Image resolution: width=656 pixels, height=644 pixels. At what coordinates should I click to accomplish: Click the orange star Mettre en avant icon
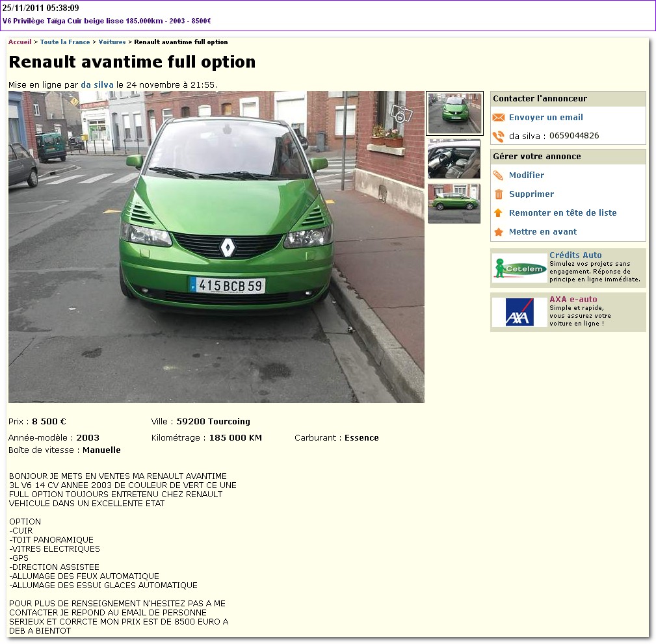coord(499,232)
